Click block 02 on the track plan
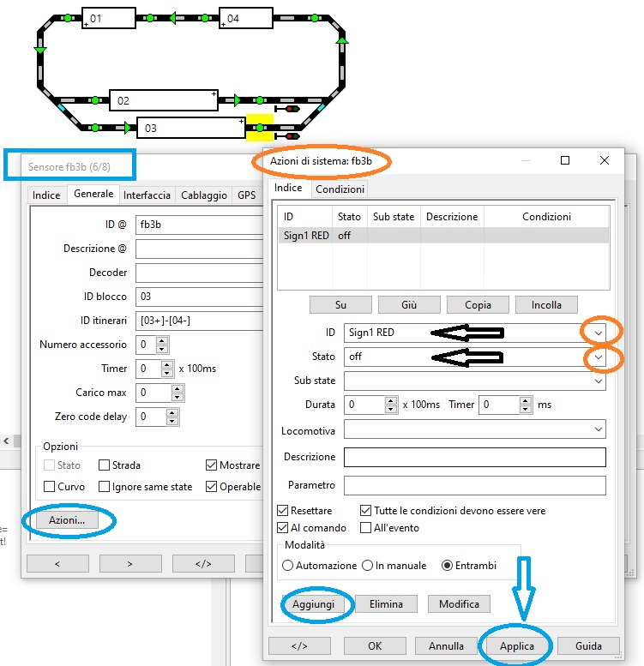 click(x=164, y=100)
